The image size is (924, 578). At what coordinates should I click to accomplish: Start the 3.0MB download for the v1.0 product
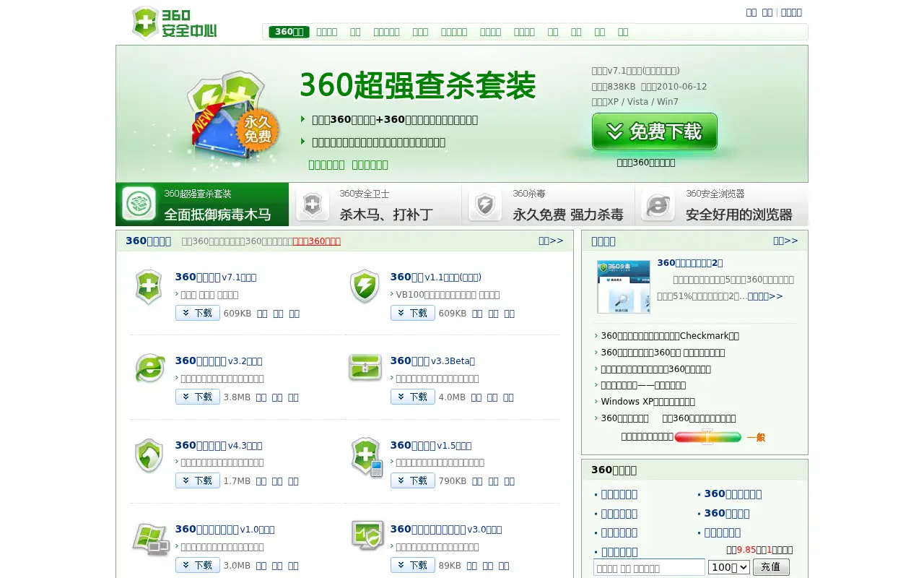coord(198,565)
